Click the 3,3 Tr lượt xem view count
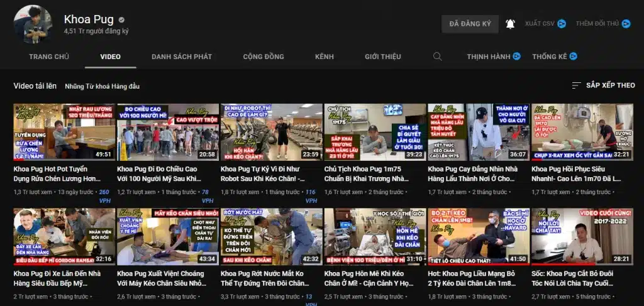This screenshot has height=306, width=644. point(240,297)
